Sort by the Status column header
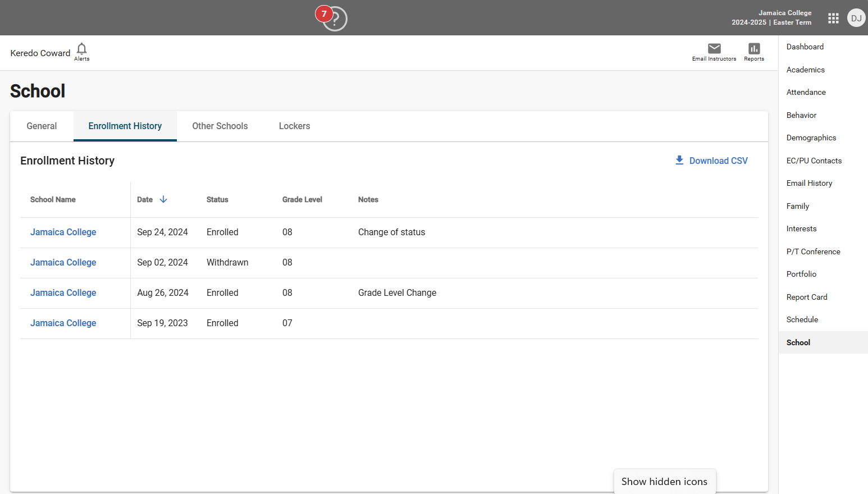 [x=217, y=199]
